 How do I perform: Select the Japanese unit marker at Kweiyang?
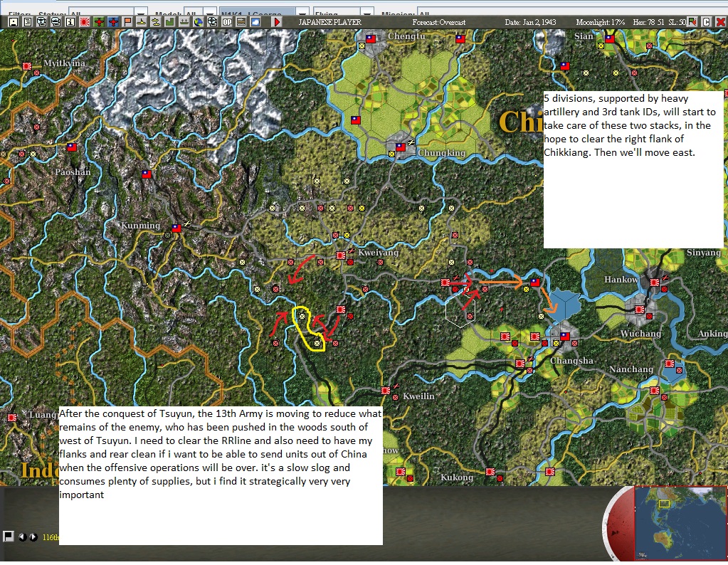341,255
